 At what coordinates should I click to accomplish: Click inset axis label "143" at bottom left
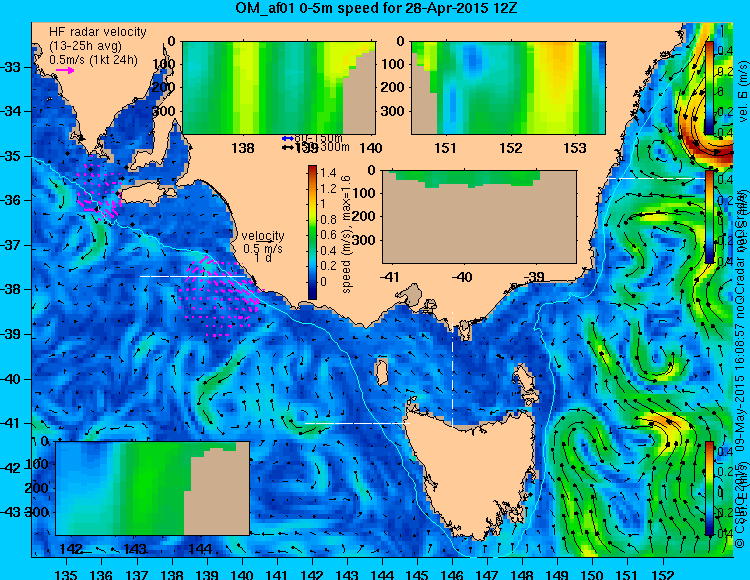coord(135,549)
